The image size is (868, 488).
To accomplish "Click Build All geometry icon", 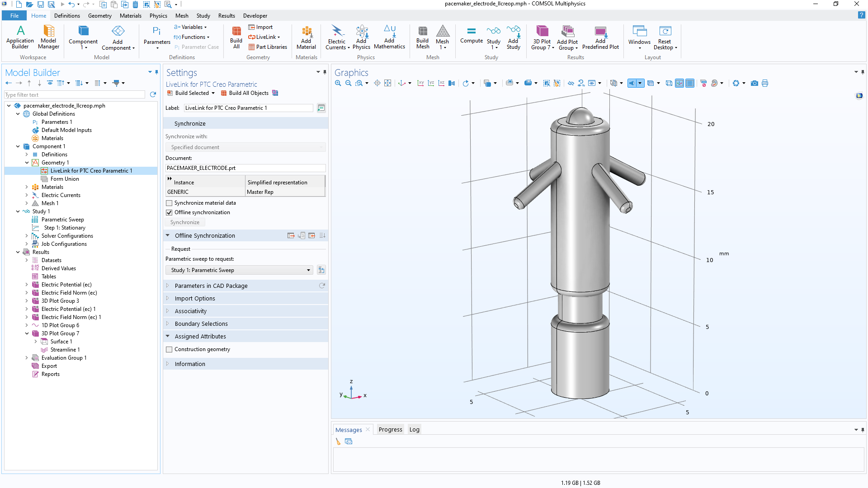I will coord(236,32).
